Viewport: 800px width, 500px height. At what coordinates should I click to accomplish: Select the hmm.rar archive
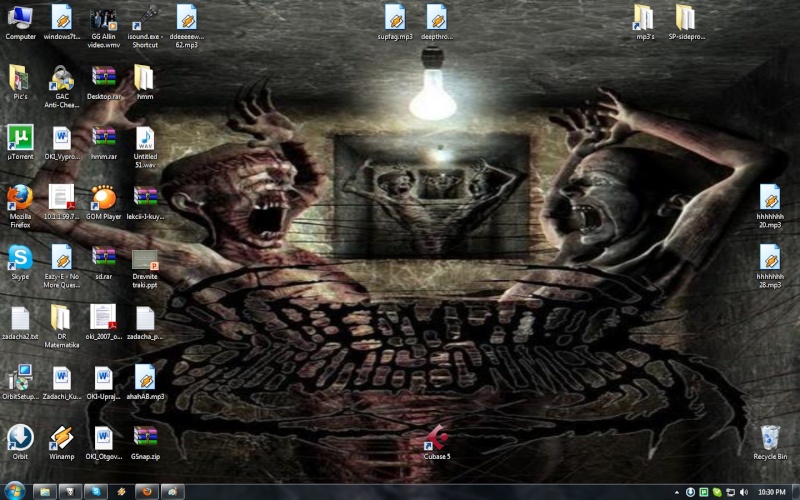104,143
